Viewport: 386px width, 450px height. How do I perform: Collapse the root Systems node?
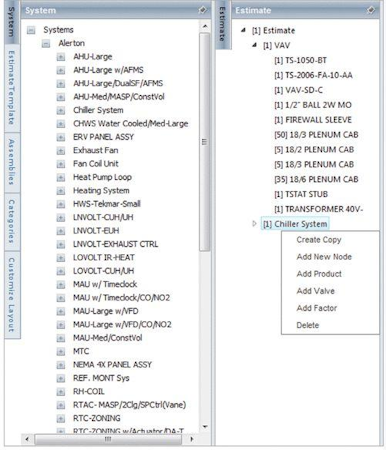pos(31,30)
